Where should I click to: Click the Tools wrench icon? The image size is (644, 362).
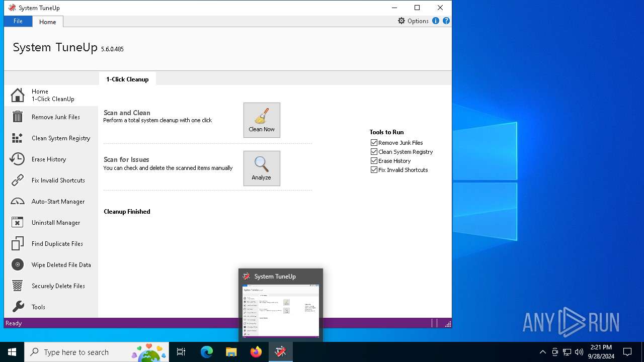click(18, 307)
